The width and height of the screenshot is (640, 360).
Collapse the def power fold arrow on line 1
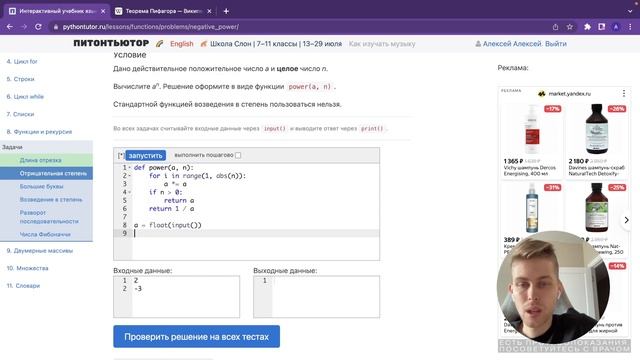click(x=130, y=168)
